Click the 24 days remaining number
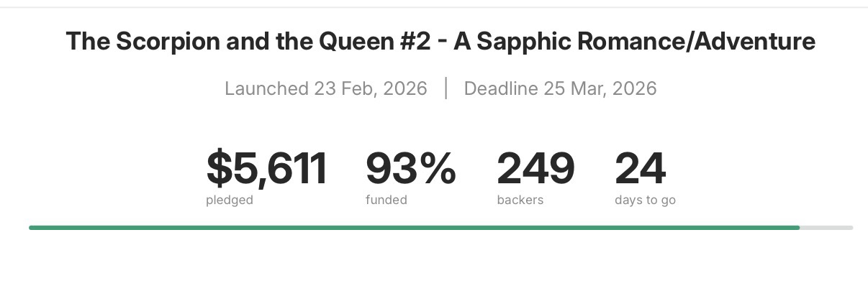868x304 pixels. point(640,168)
